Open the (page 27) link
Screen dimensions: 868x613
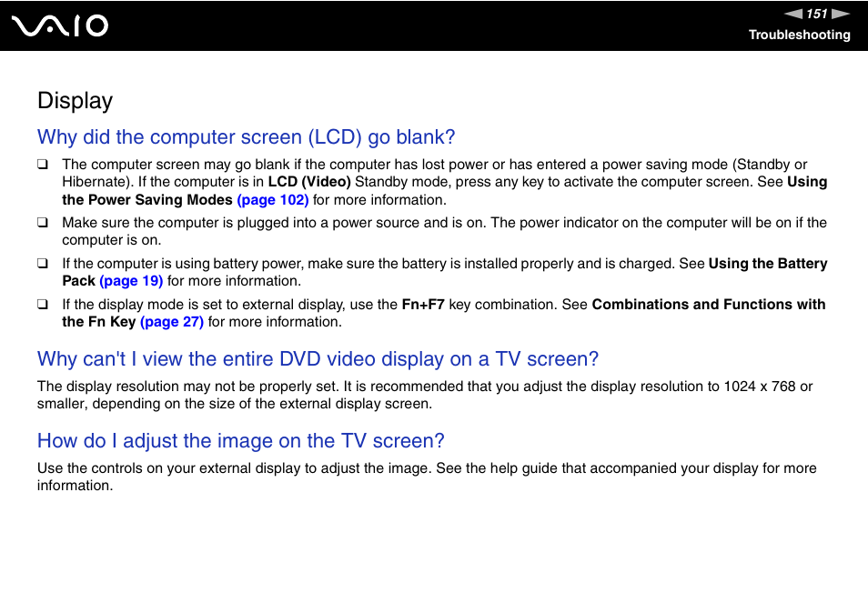click(172, 322)
